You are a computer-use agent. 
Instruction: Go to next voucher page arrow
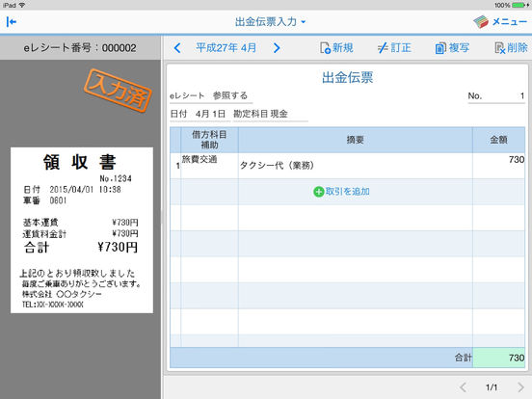(520, 387)
